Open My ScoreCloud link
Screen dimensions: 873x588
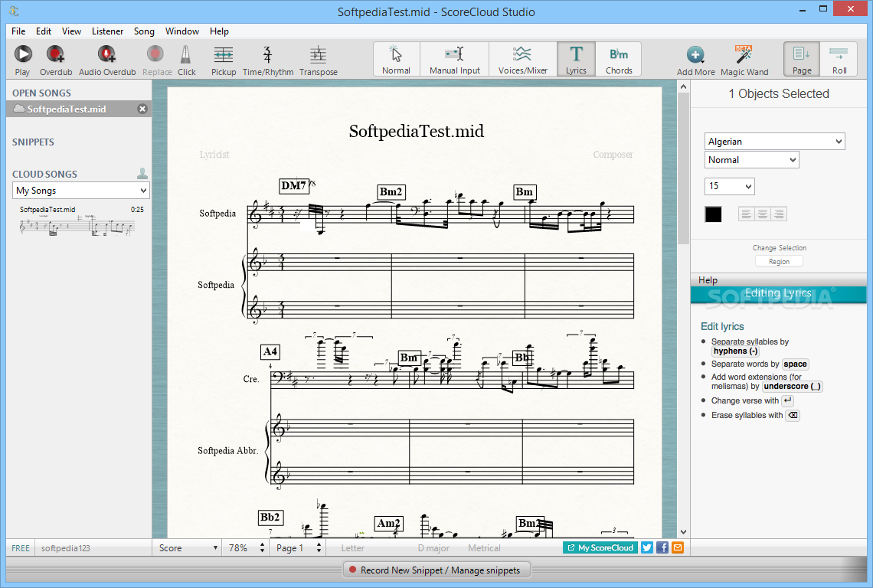pyautogui.click(x=600, y=548)
